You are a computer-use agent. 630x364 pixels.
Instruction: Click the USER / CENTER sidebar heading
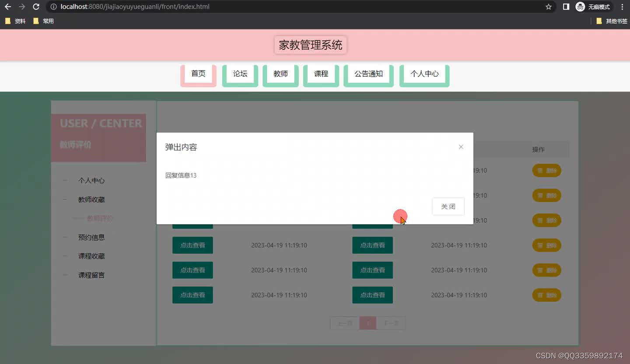coord(101,123)
